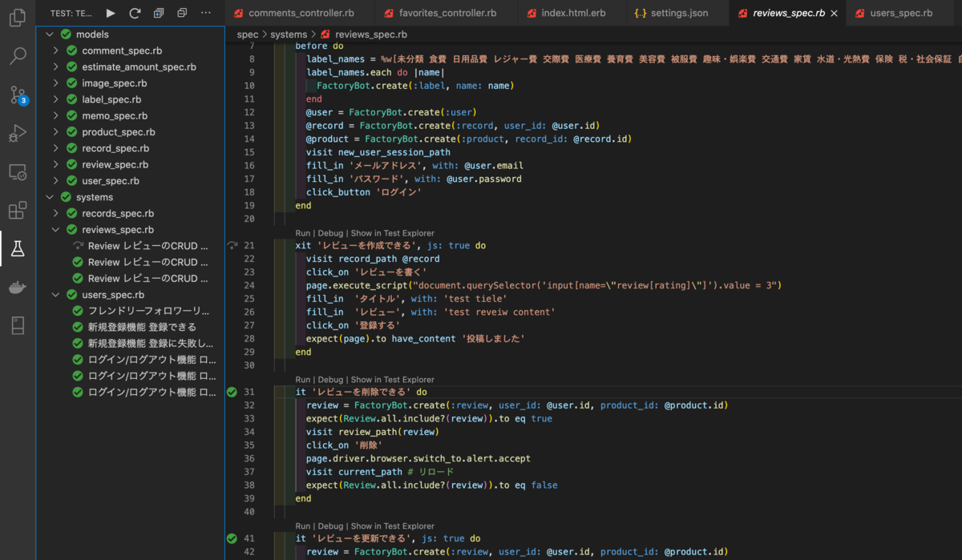This screenshot has width=962, height=560.
Task: Expand comment_spec.rb in test tree
Action: [x=56, y=50]
